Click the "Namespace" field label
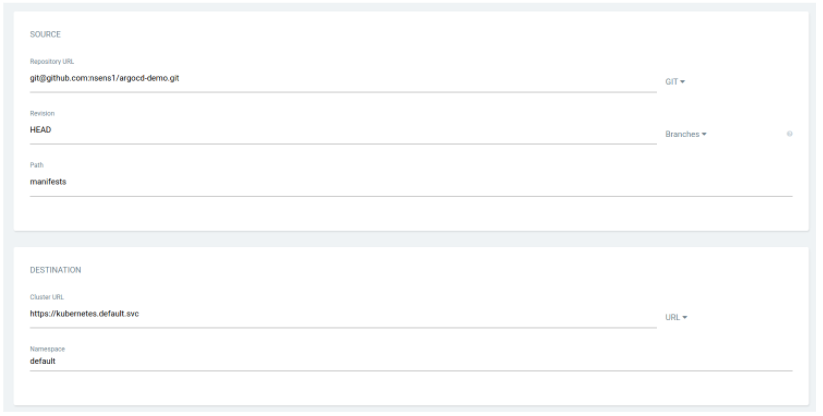This screenshot has width=823, height=416. click(43, 349)
